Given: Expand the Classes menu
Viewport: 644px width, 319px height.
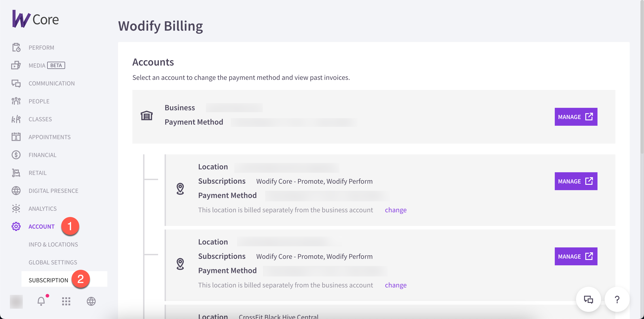Looking at the screenshot, I should (x=40, y=119).
